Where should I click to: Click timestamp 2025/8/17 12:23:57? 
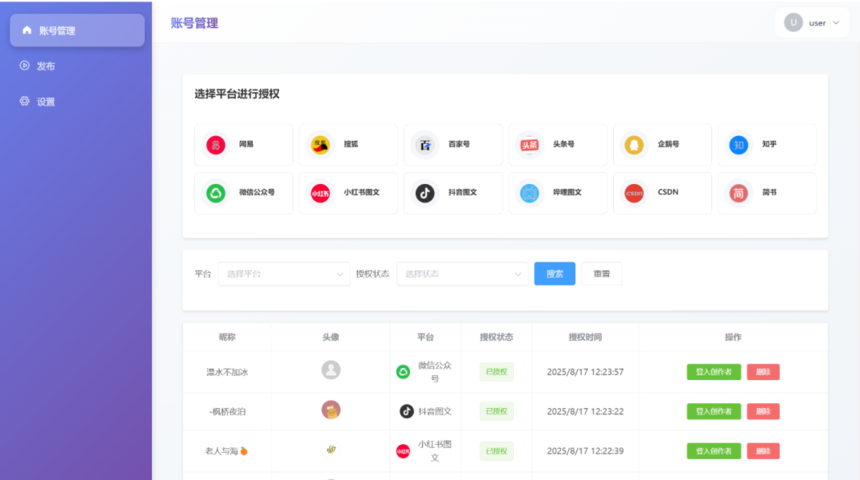(x=585, y=372)
